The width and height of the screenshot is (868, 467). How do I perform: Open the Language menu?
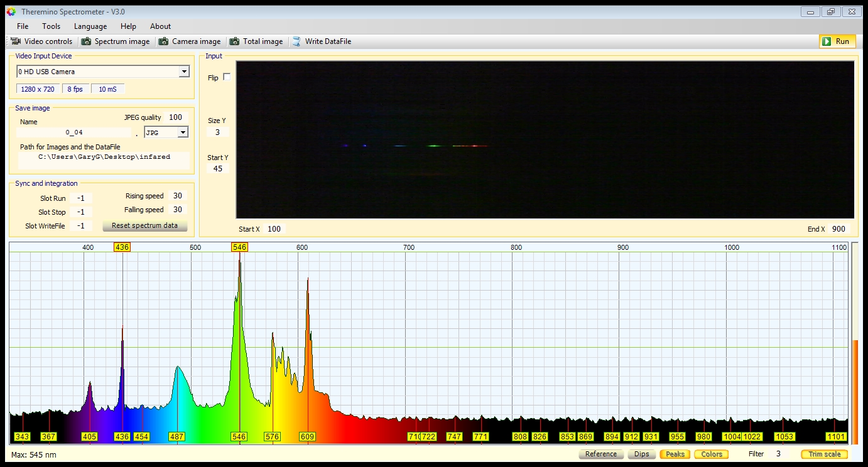pos(90,26)
